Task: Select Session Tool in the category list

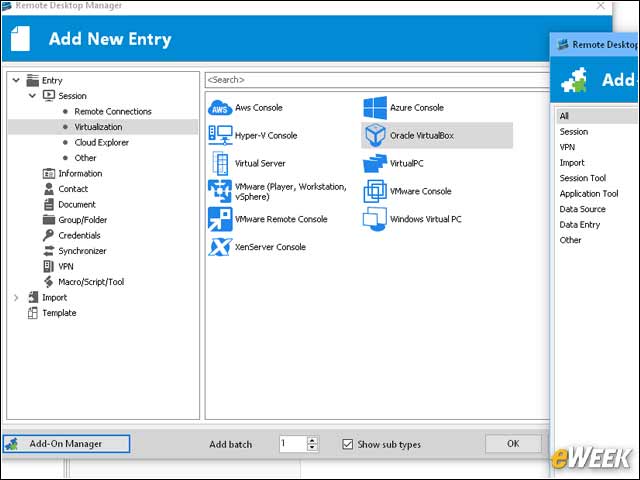Action: tap(583, 178)
